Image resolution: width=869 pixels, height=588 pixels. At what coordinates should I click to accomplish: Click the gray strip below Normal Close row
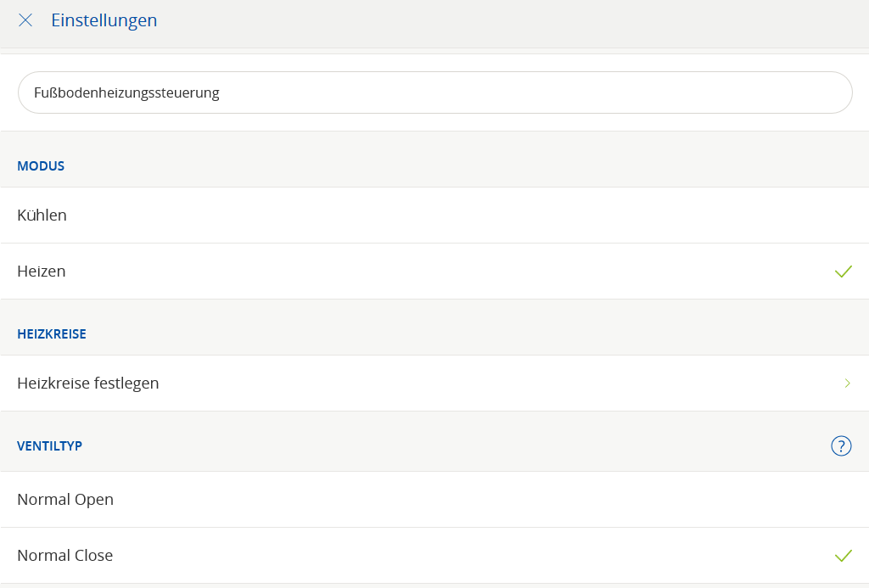coord(434,585)
